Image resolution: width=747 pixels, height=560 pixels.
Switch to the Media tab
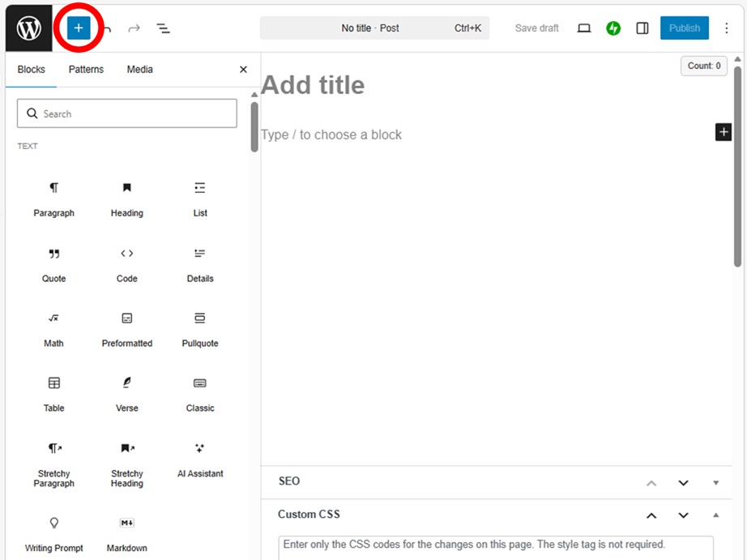[139, 70]
